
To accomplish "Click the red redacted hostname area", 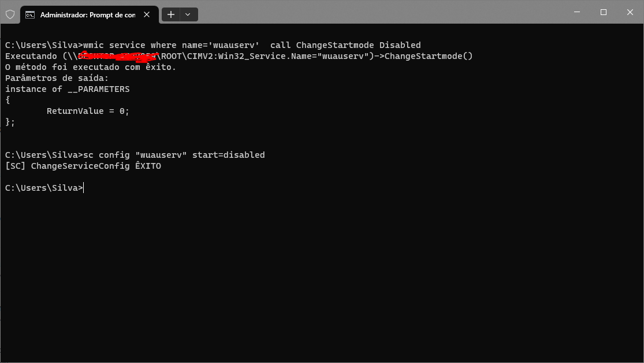I will click(x=118, y=56).
